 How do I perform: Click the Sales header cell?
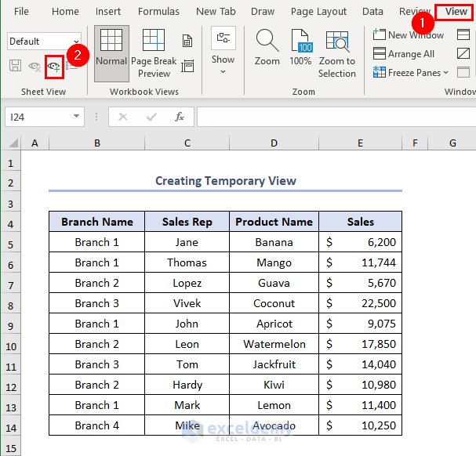coord(361,222)
